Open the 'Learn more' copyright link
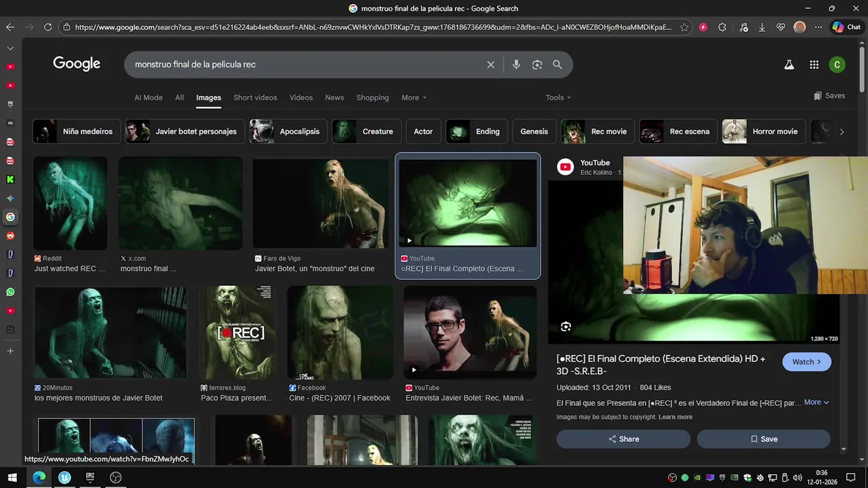The height and width of the screenshot is (488, 868). [675, 417]
